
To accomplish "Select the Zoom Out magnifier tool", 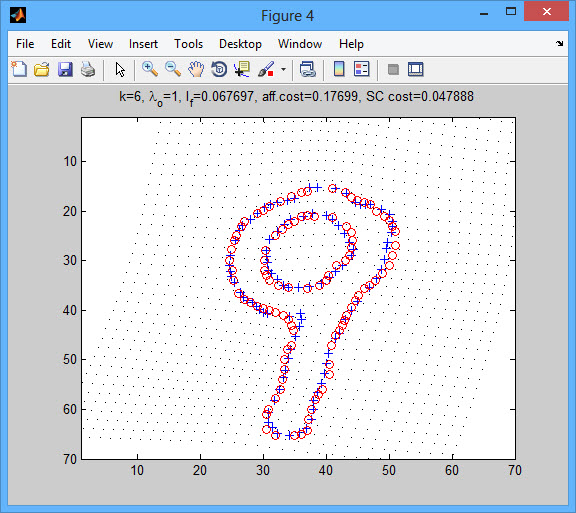I will (x=173, y=69).
